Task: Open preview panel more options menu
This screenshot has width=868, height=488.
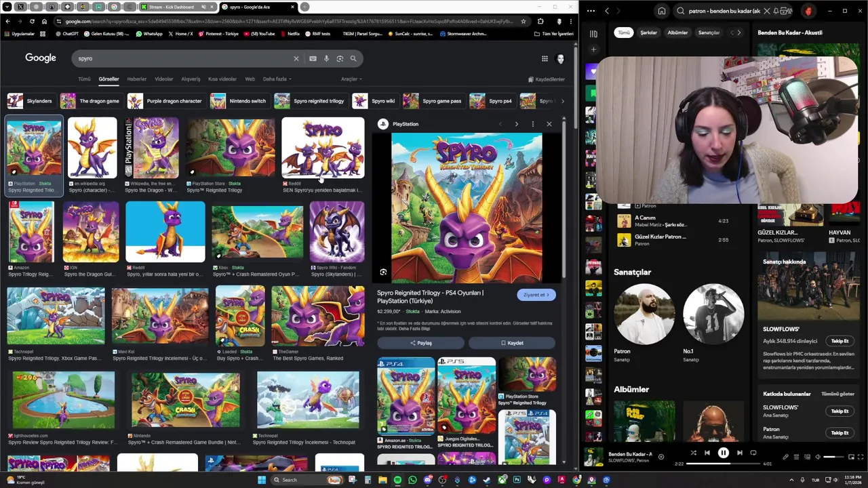Action: tap(533, 124)
